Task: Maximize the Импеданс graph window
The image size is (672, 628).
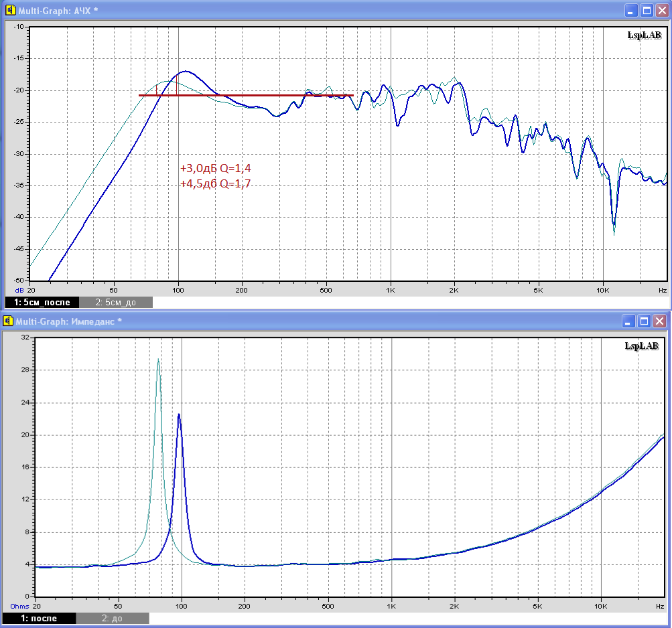Action: click(x=647, y=321)
